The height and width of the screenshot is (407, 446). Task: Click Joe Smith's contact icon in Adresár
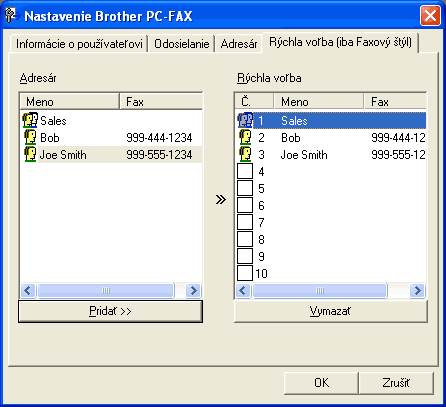click(30, 154)
